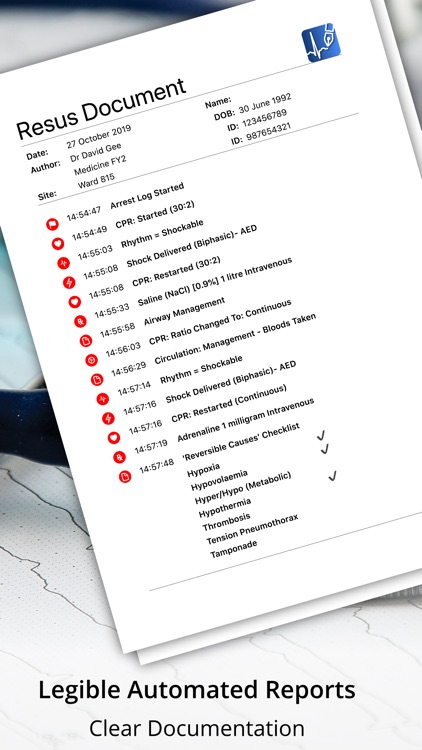Select 'CPR: Ratio Changed To: Continuous' entry
The height and width of the screenshot is (750, 422).
coord(220,322)
